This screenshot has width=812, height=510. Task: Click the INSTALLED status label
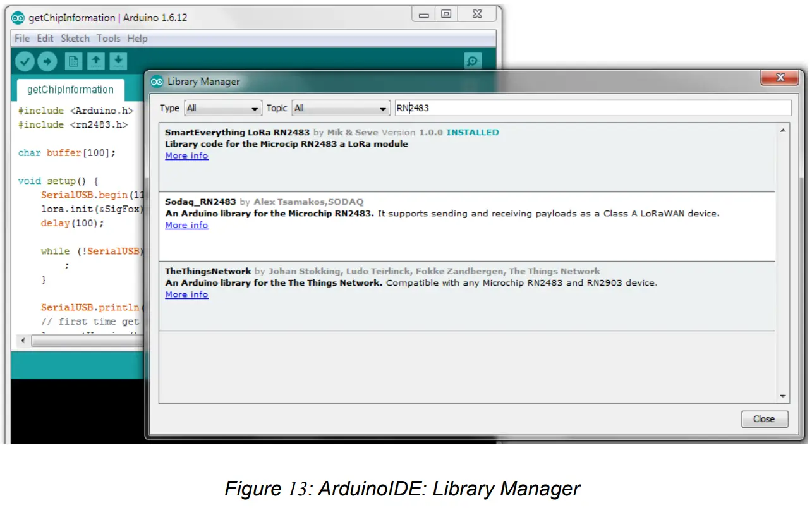(473, 133)
